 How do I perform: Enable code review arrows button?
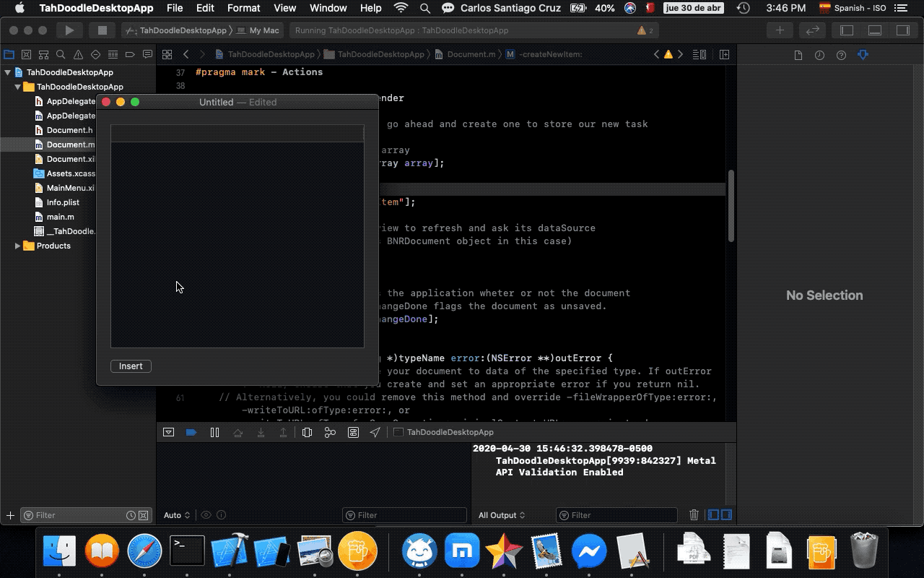[x=812, y=30]
